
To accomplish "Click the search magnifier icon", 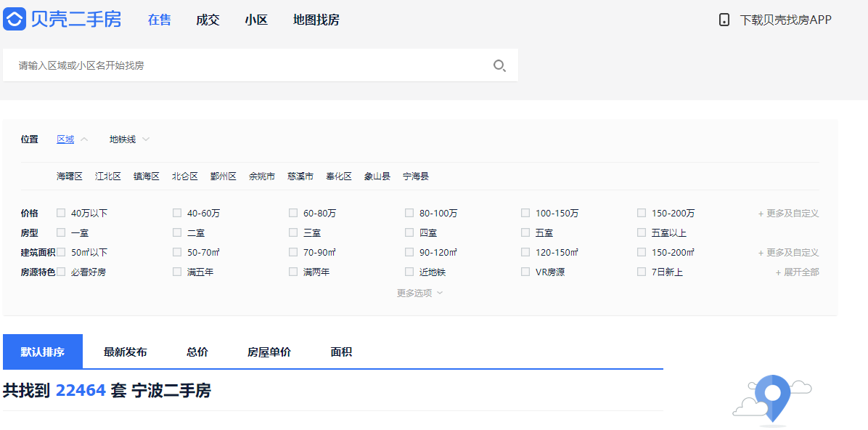I will (499, 66).
